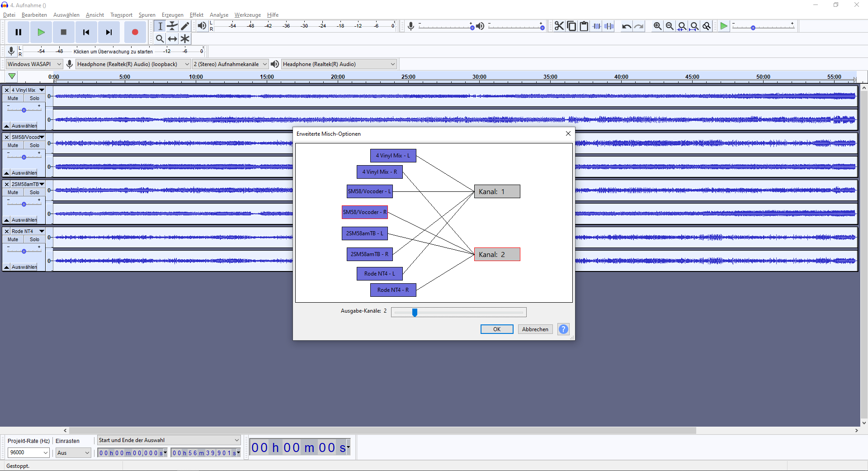Click the Fit project to width icon

point(694,26)
